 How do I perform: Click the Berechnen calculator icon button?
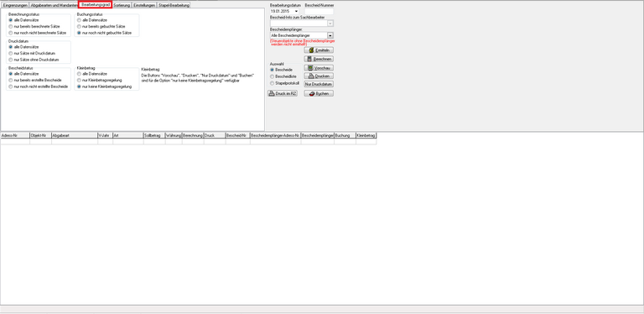click(x=319, y=59)
